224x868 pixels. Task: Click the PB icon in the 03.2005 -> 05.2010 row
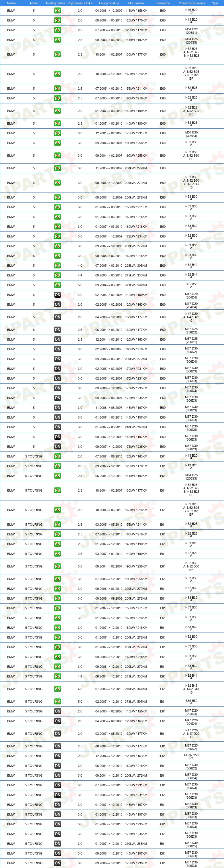click(58, 524)
